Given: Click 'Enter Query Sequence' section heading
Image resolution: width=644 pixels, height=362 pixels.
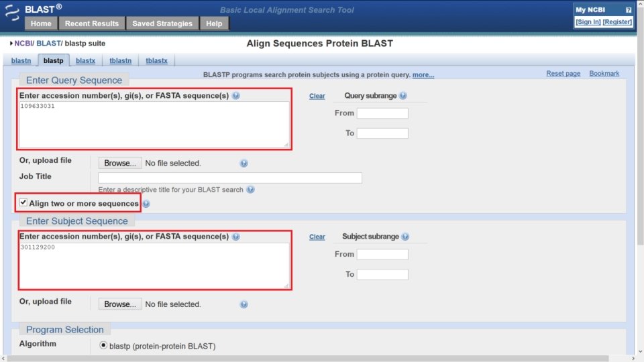Looking at the screenshot, I should point(74,80).
